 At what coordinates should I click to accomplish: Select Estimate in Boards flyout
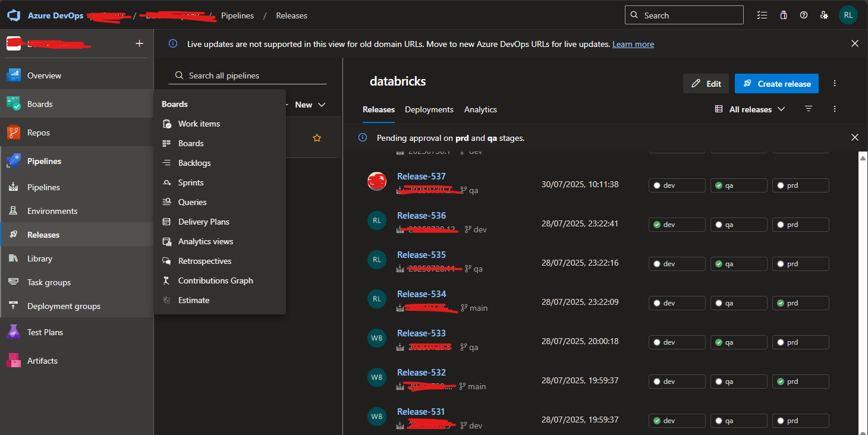point(219,300)
